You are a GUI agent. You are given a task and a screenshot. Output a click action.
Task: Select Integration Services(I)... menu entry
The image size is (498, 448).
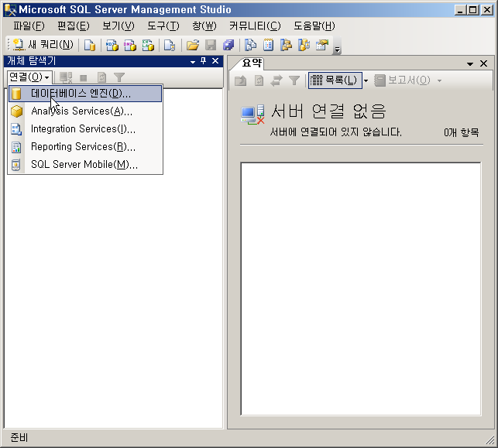[85, 128]
